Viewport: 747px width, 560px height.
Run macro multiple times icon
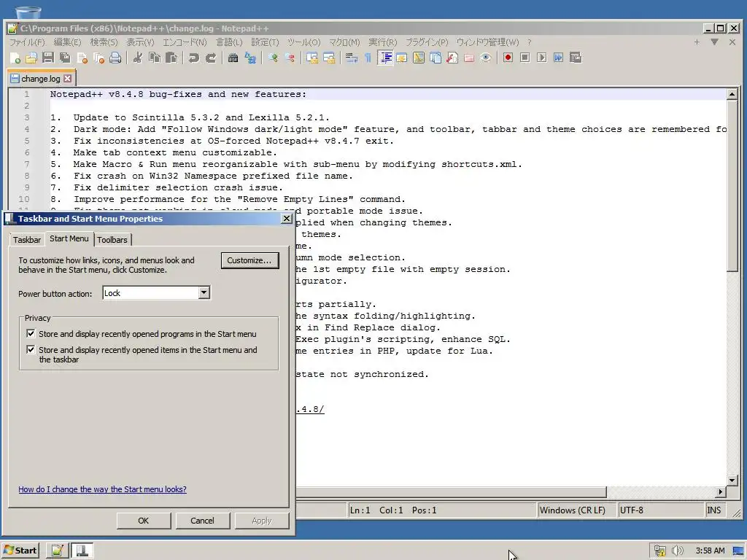click(x=558, y=58)
